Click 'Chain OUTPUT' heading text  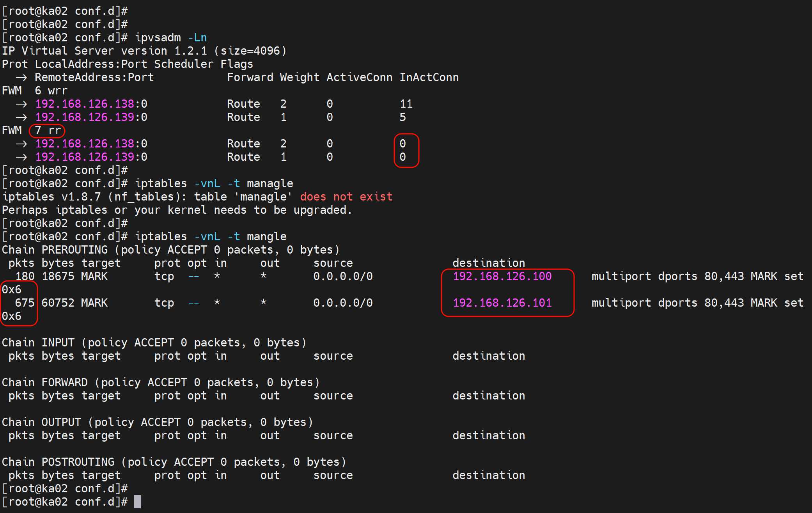pos(41,422)
